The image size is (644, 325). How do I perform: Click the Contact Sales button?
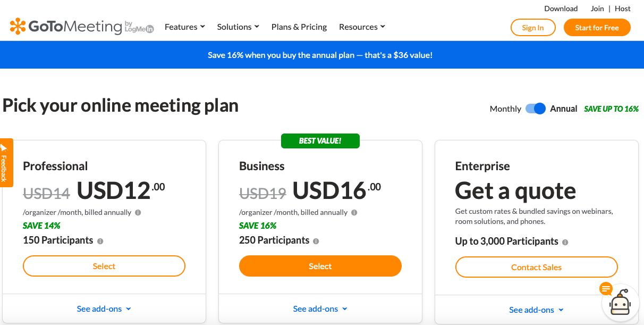click(x=536, y=267)
